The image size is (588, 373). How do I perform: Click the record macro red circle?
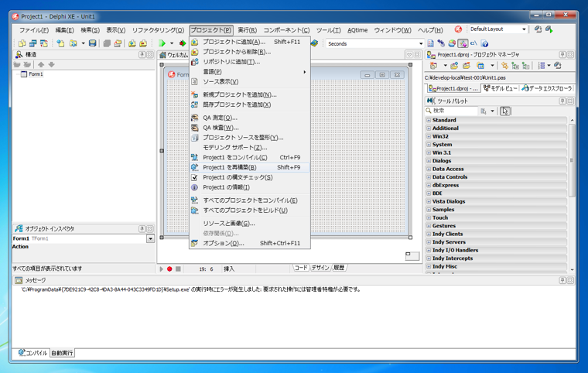point(169,269)
